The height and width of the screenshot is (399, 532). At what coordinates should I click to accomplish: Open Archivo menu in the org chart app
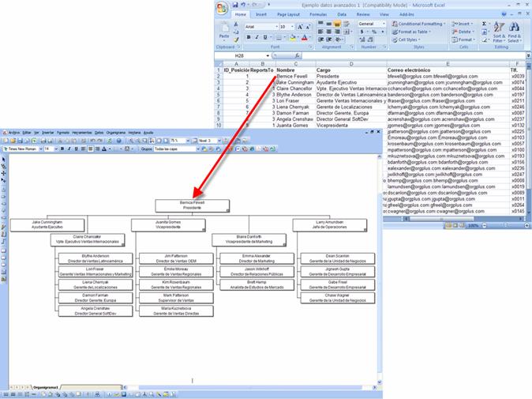14,133
